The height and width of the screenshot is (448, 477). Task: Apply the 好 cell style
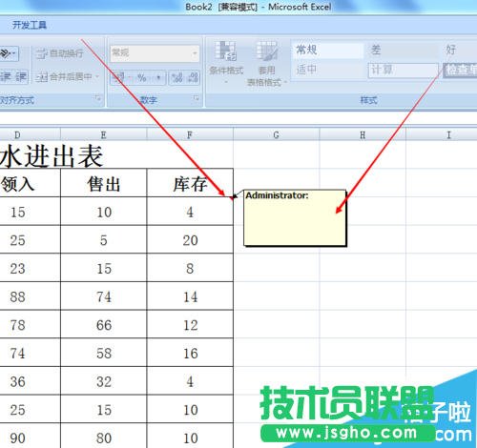tap(460, 51)
